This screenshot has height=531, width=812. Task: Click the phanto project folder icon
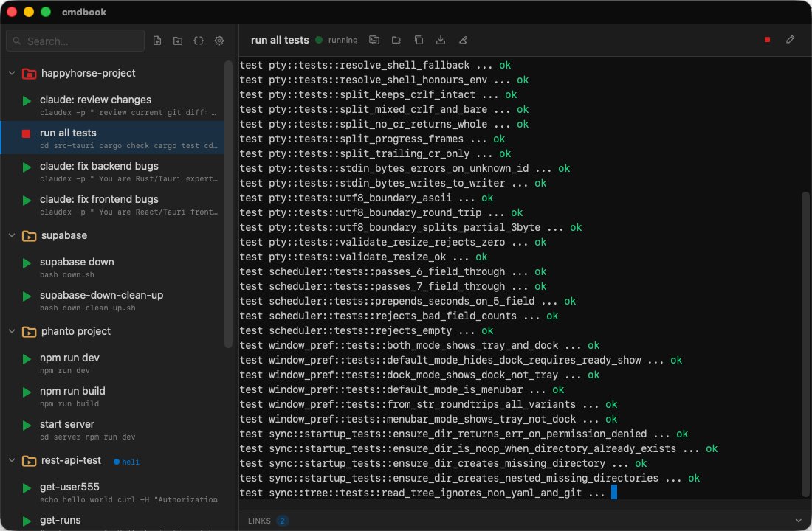29,332
